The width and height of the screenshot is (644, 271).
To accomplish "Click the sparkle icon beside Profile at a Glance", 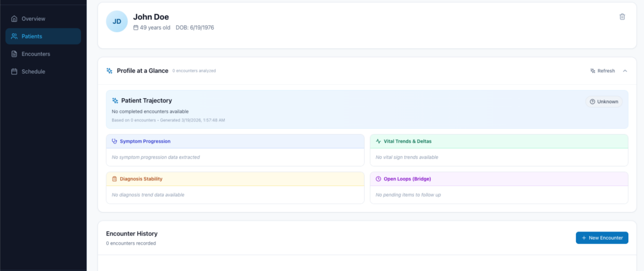I will (109, 71).
